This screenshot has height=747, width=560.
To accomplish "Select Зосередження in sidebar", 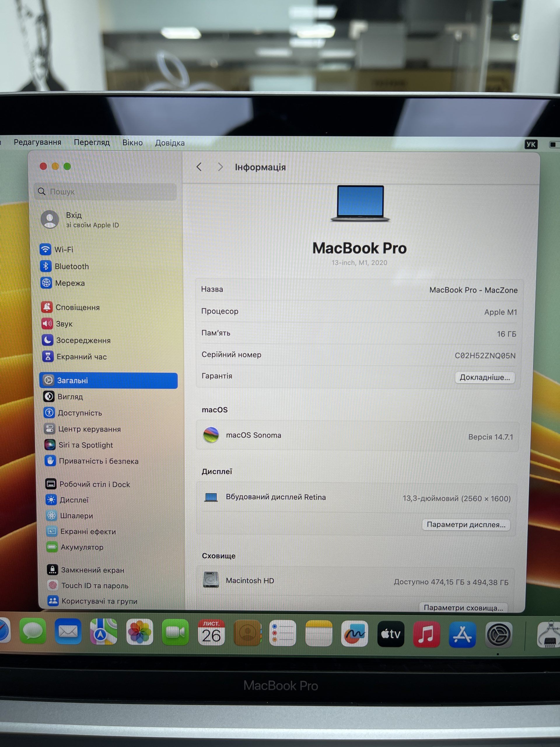I will pos(76,340).
